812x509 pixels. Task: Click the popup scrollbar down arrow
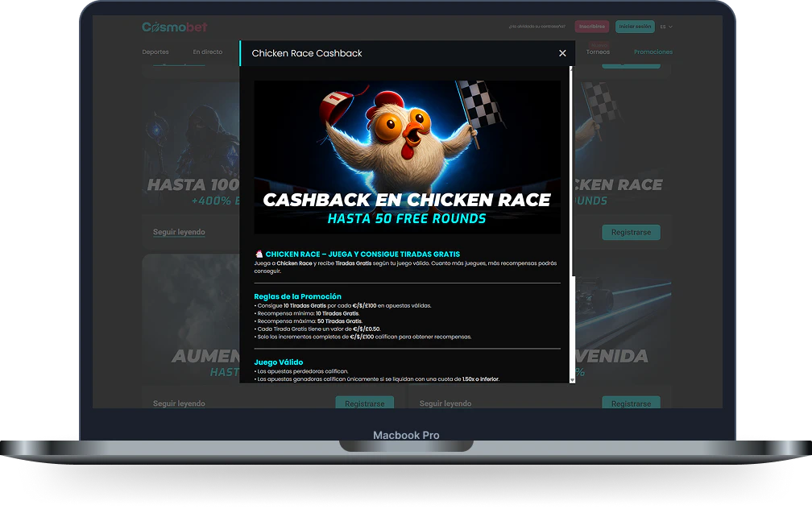[x=572, y=380]
